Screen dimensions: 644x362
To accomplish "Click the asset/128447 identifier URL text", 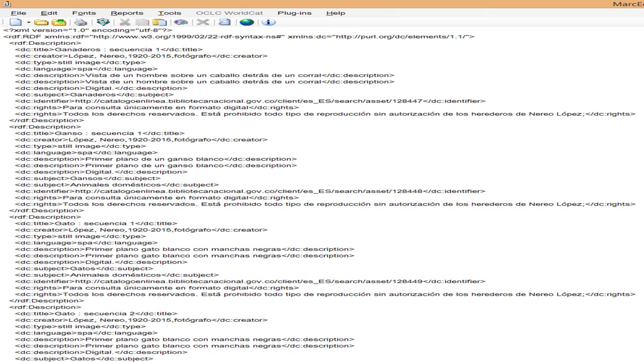I will [x=249, y=101].
